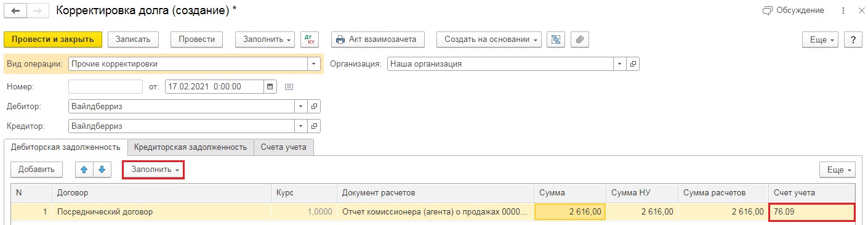The height and width of the screenshot is (225, 868).
Task: Click the Номер input field
Action: (105, 87)
